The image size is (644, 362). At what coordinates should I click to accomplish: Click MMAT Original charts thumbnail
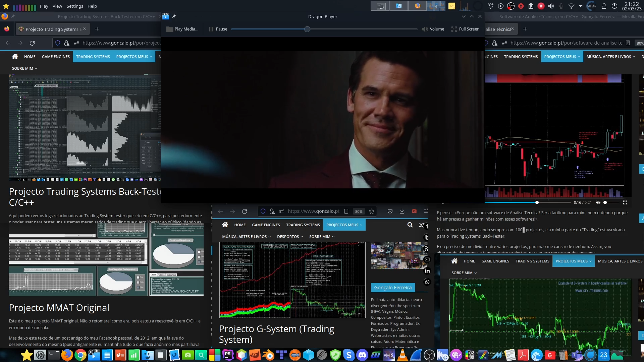106,259
